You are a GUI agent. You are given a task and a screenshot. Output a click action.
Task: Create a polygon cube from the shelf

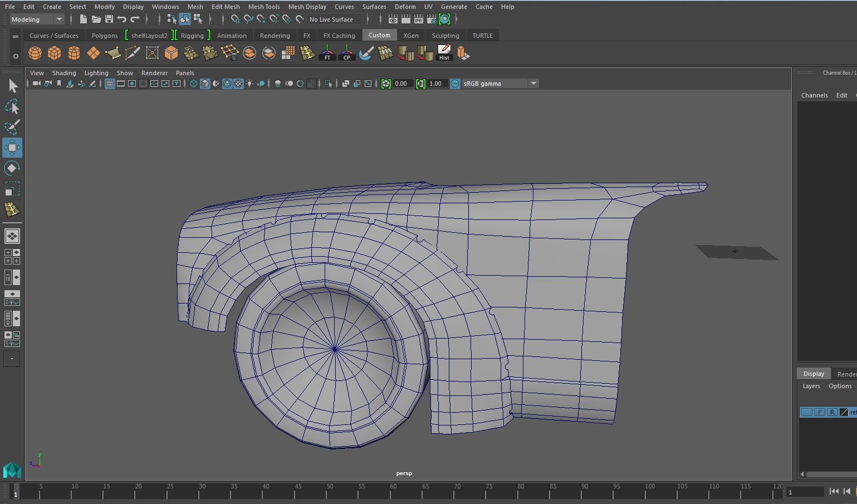tap(54, 53)
